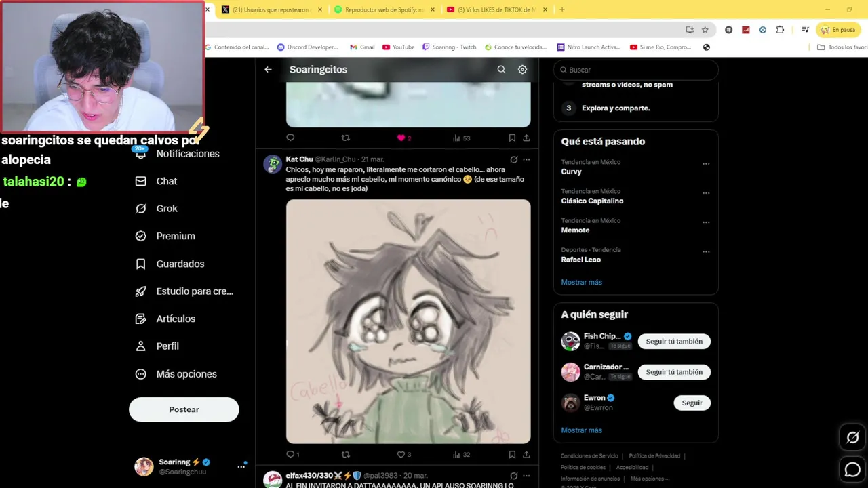868x488 pixels.
Task: Share Kat Chu's post
Action: pos(526,455)
